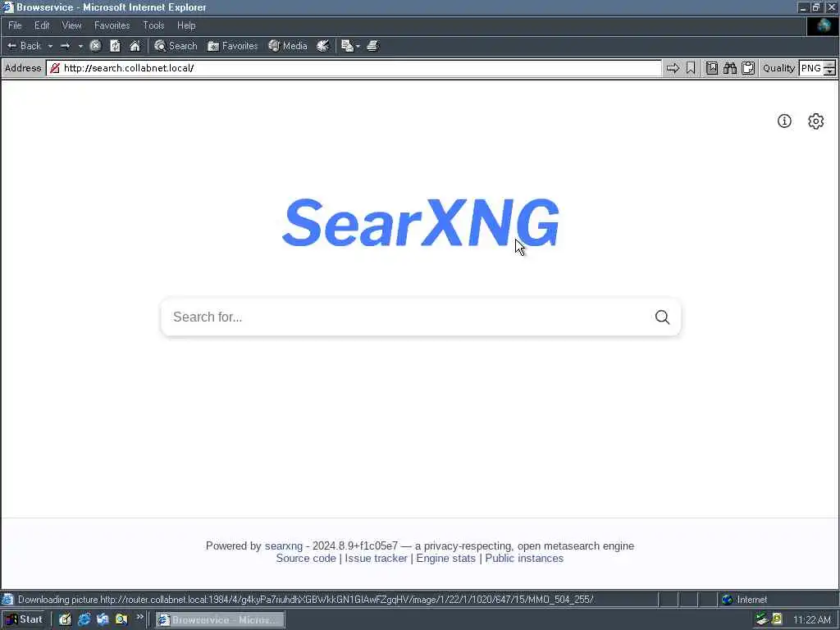Open the Issue tracker link
This screenshot has width=840, height=630.
tap(376, 558)
